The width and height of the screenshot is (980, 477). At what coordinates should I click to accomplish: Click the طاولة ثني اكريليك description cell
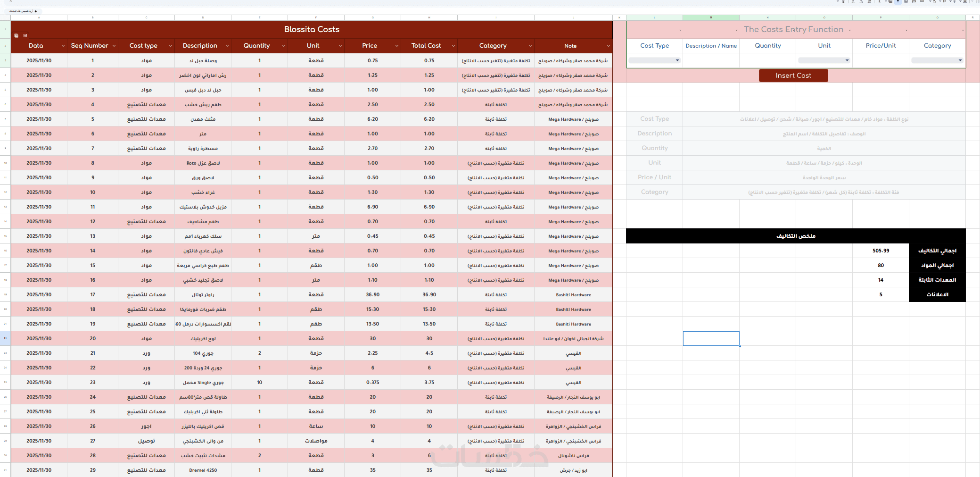[x=203, y=411]
